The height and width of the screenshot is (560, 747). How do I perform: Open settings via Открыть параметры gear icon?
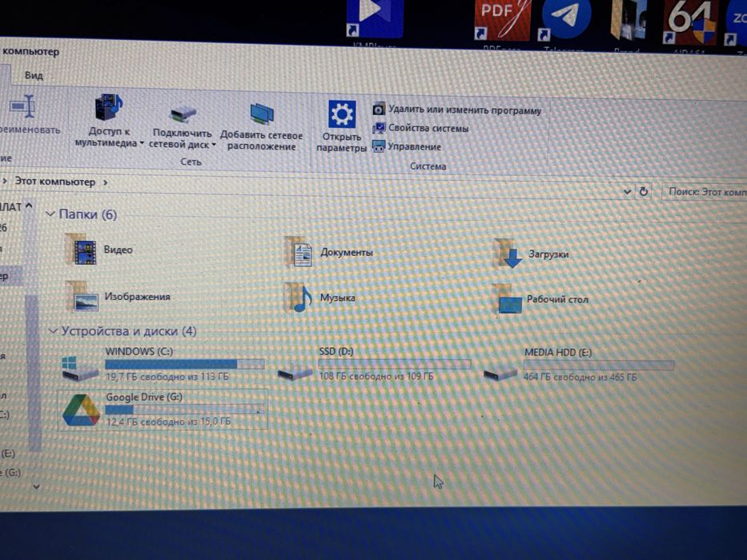[x=342, y=114]
